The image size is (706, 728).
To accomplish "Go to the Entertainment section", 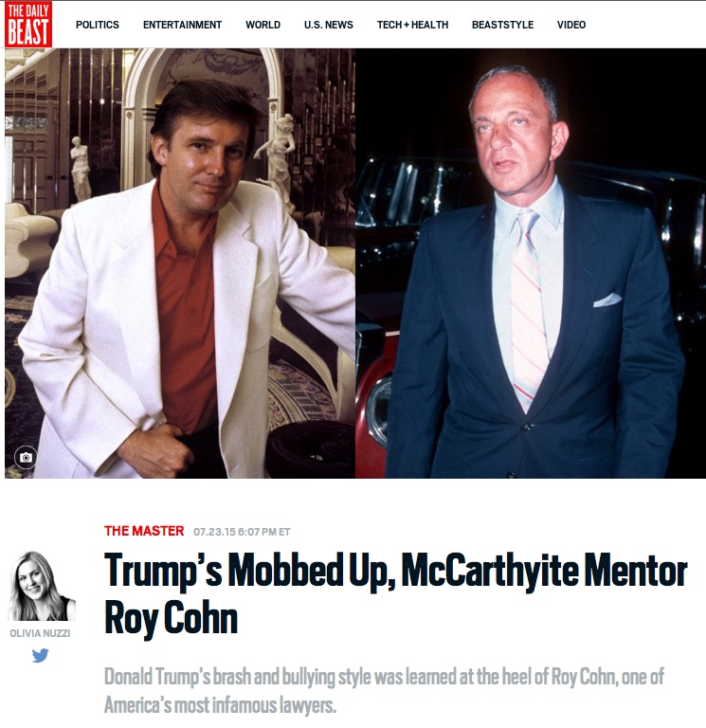I will click(182, 25).
